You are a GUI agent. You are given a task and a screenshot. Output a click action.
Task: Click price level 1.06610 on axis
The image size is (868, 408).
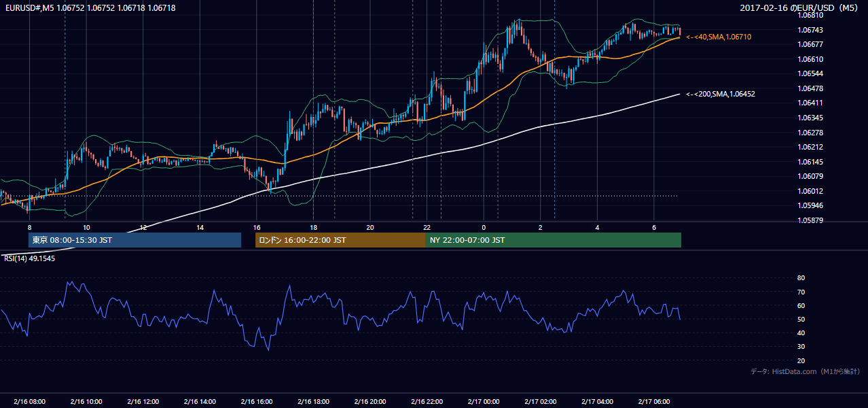[x=810, y=59]
